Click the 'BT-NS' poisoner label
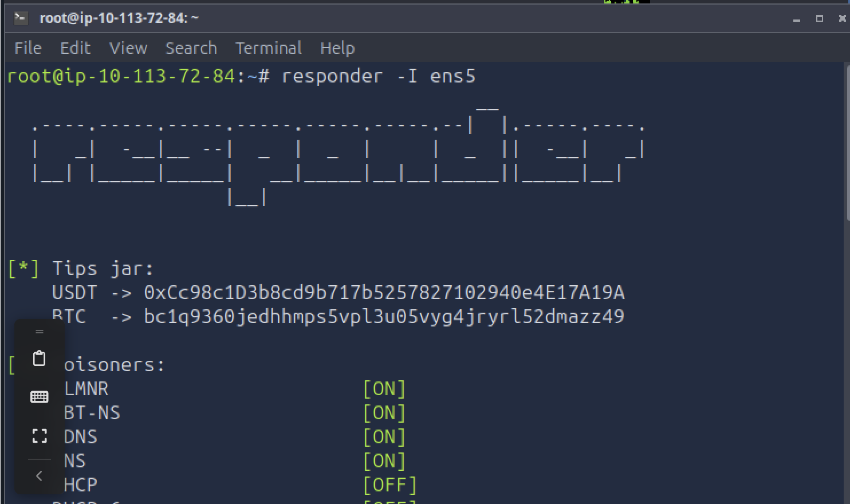This screenshot has width=850, height=504. click(92, 413)
